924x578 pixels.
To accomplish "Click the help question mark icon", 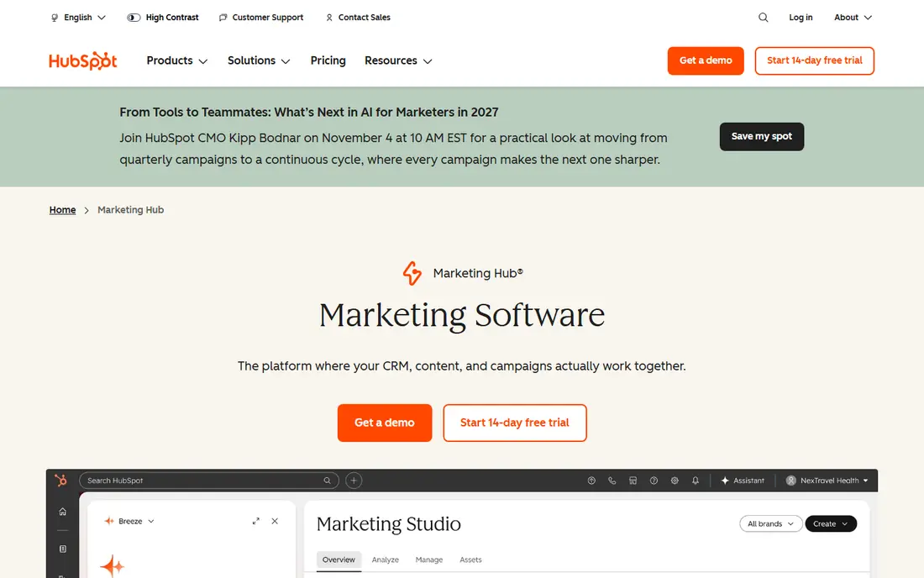I will (654, 481).
